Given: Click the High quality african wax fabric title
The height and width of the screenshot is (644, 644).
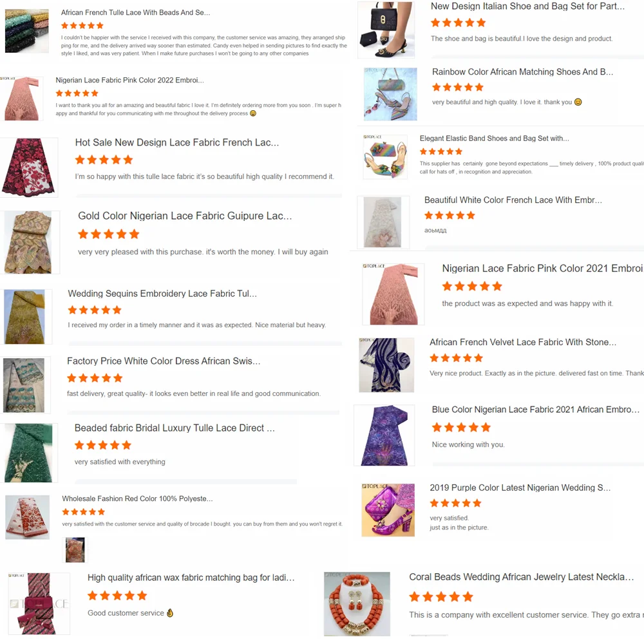Looking at the screenshot, I should pos(191,578).
